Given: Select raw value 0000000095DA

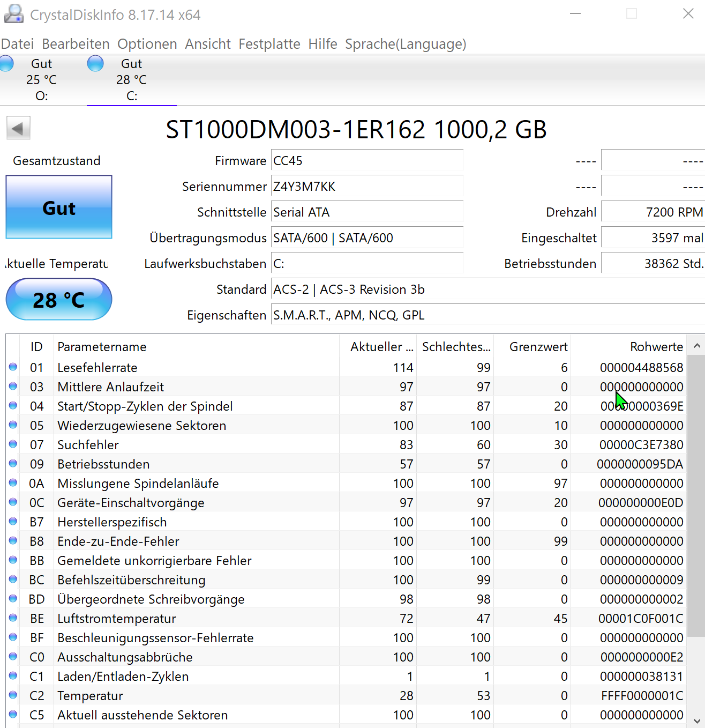Looking at the screenshot, I should (640, 464).
